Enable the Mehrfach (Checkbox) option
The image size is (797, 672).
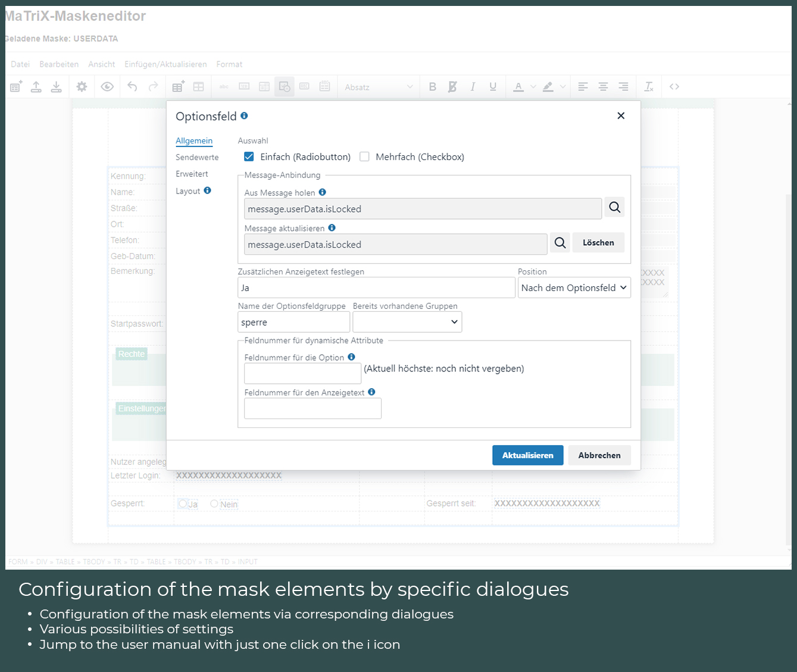tap(364, 157)
